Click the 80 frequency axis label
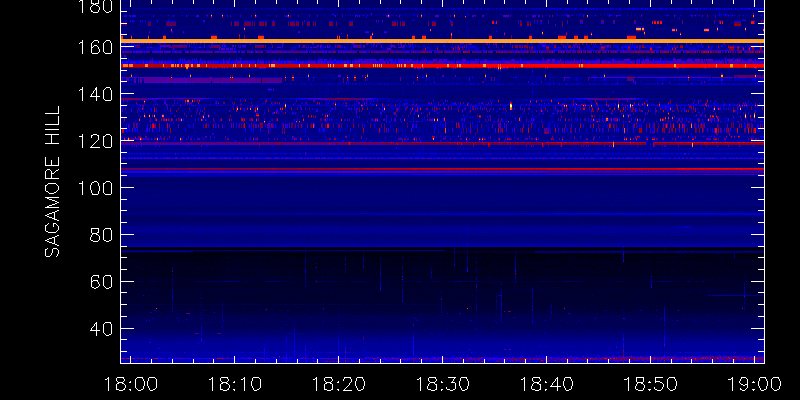Image resolution: width=800 pixels, height=400 pixels. click(x=101, y=235)
